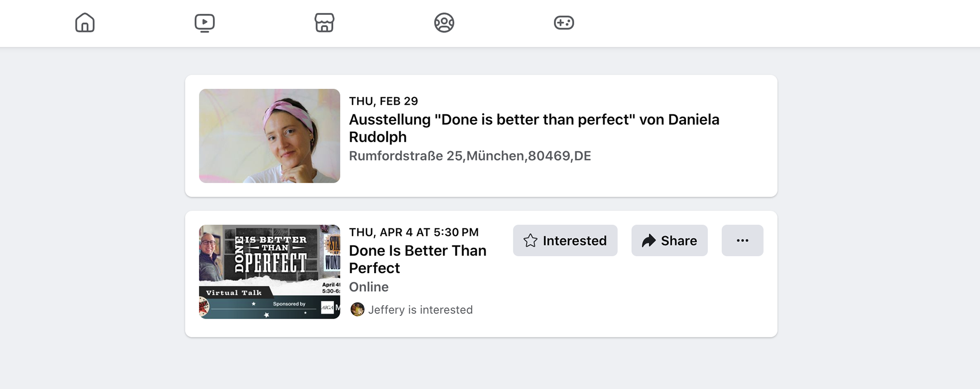The width and height of the screenshot is (980, 389).
Task: Mark the event as Interested
Action: tap(565, 240)
